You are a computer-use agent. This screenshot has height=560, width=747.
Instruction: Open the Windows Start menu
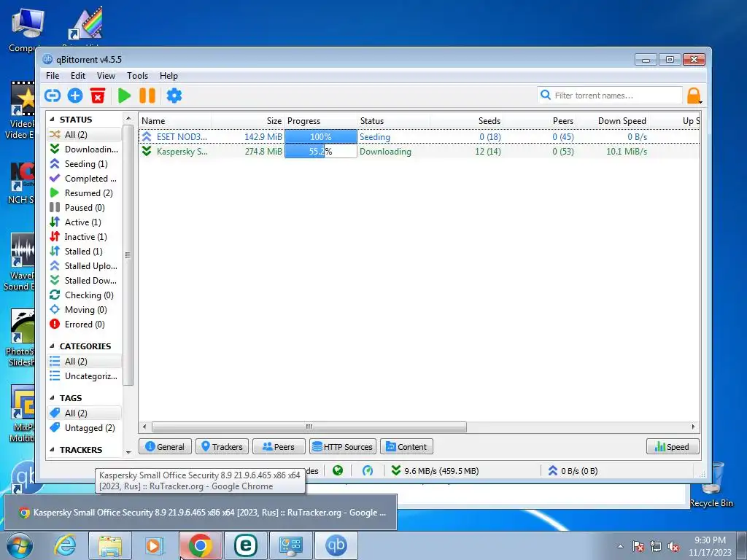point(20,545)
